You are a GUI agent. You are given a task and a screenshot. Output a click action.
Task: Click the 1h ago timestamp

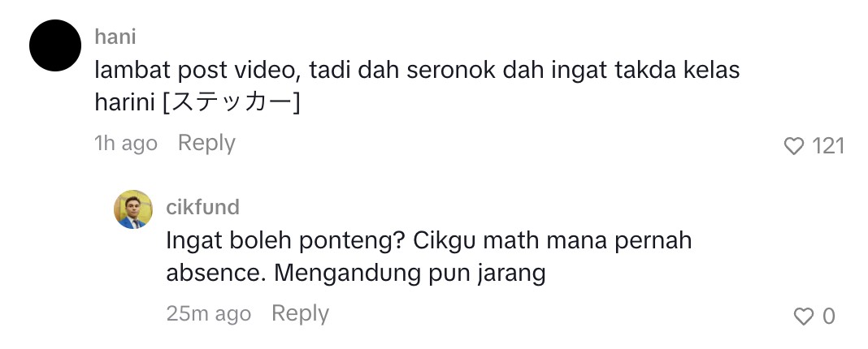point(126,143)
